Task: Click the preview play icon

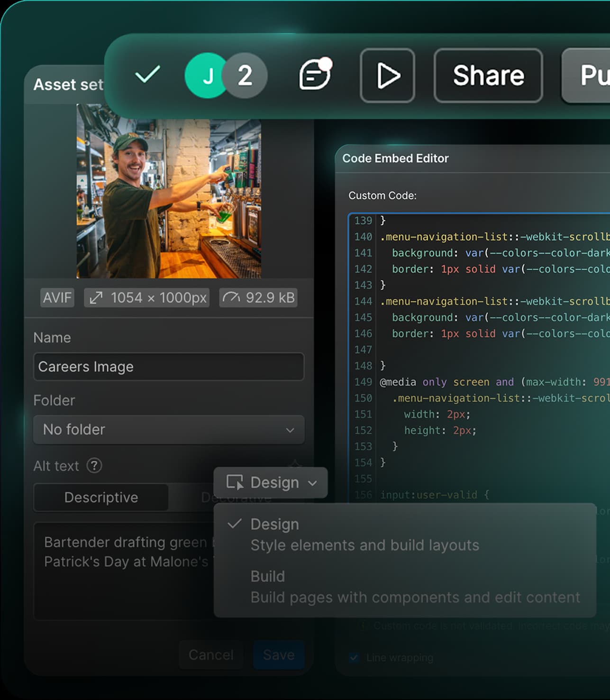Action: coord(387,76)
